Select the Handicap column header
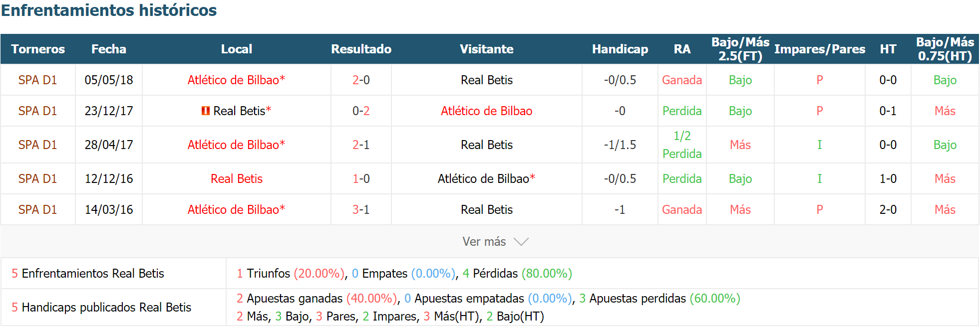The width and height of the screenshot is (980, 328). [x=620, y=49]
